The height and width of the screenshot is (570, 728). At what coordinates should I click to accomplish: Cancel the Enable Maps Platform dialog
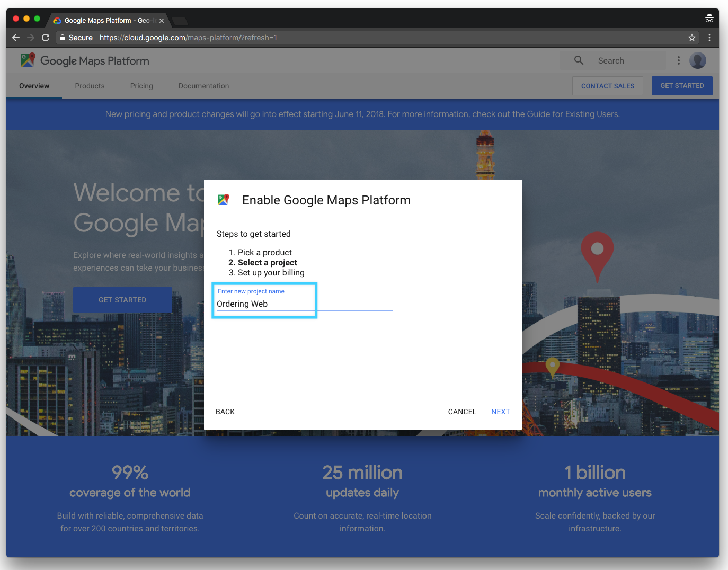pyautogui.click(x=462, y=412)
